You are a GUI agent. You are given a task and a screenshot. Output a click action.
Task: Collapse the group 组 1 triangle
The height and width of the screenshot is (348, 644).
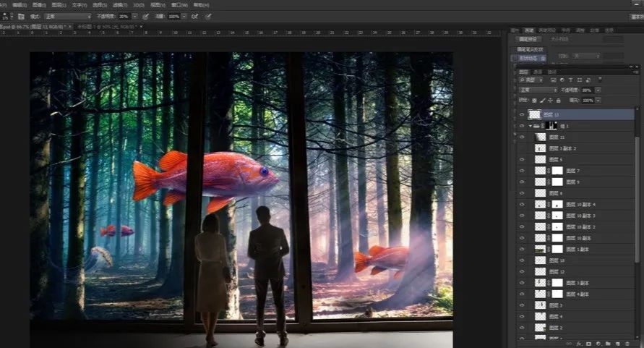(x=531, y=126)
